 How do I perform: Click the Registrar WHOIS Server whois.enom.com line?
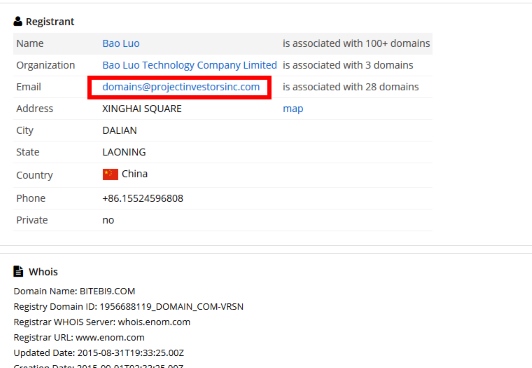pos(102,322)
